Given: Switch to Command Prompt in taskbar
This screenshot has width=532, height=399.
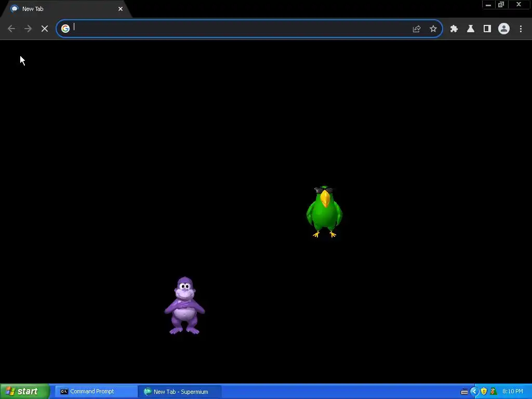Looking at the screenshot, I should 96,392.
